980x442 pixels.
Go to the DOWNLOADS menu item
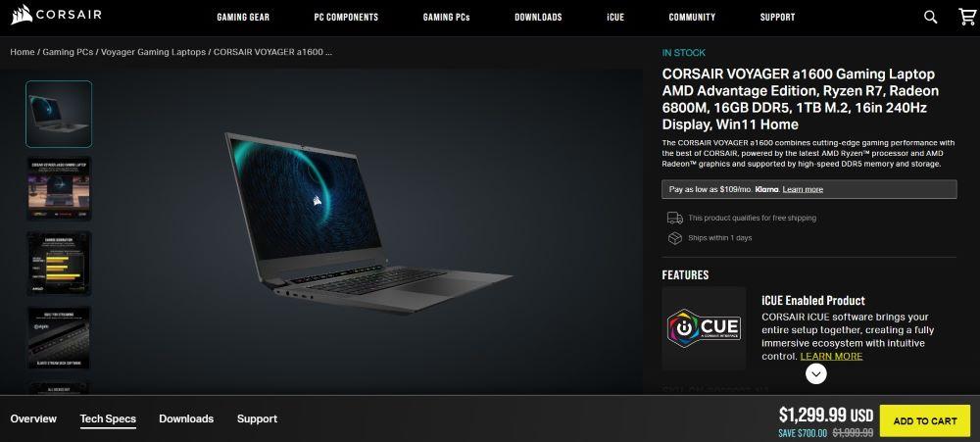pyautogui.click(x=538, y=18)
